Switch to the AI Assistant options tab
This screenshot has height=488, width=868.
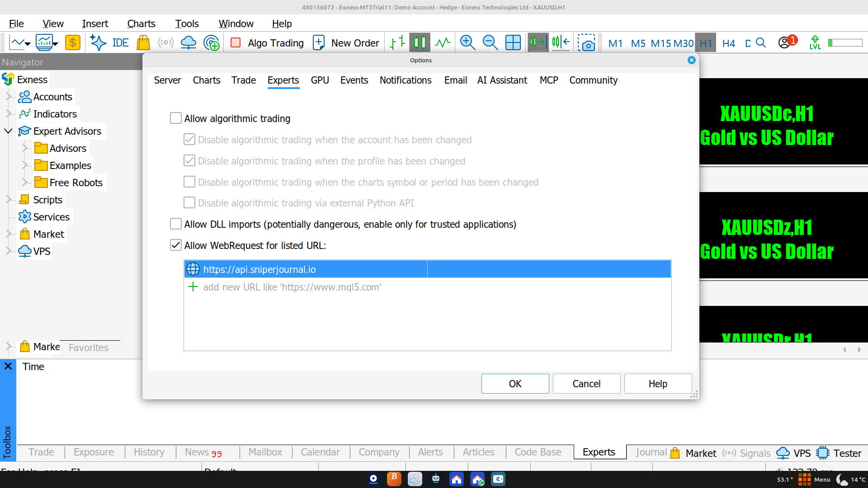coord(502,80)
